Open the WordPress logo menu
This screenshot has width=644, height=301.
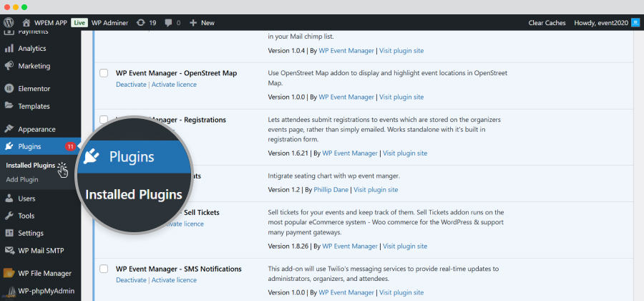click(x=9, y=23)
